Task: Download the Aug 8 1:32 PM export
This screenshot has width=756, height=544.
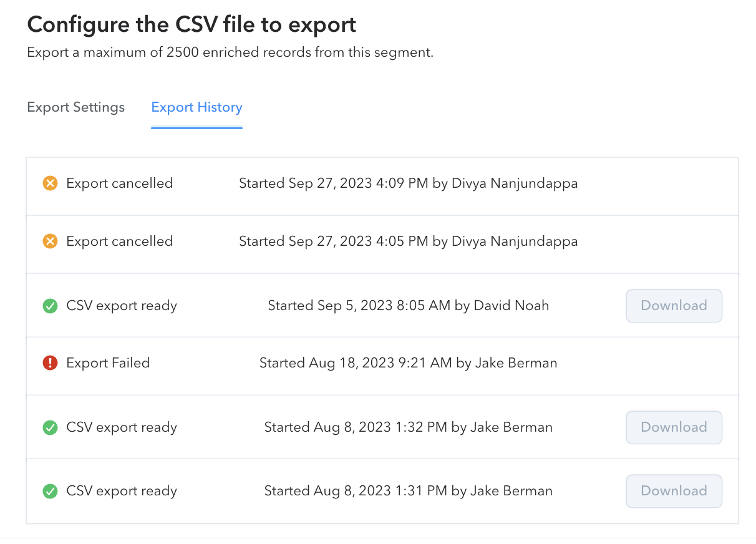Action: click(674, 427)
